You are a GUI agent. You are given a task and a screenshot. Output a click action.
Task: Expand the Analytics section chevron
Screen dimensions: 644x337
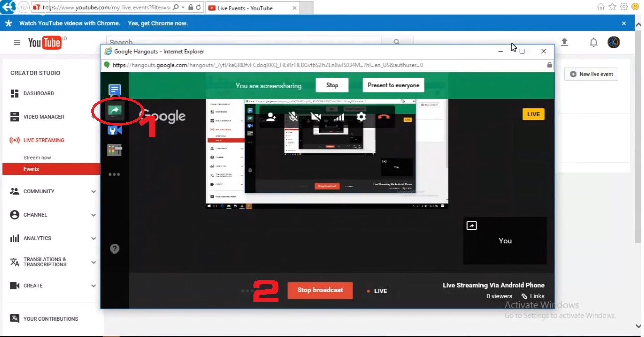(x=93, y=239)
